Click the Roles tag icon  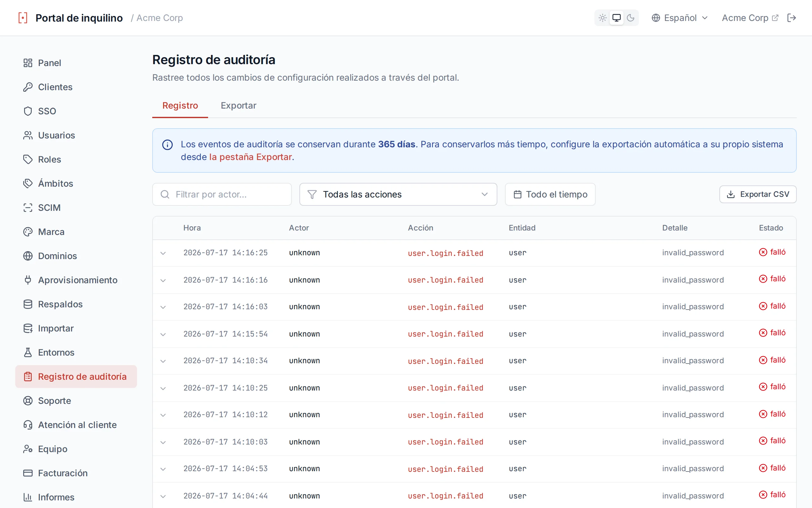28,159
